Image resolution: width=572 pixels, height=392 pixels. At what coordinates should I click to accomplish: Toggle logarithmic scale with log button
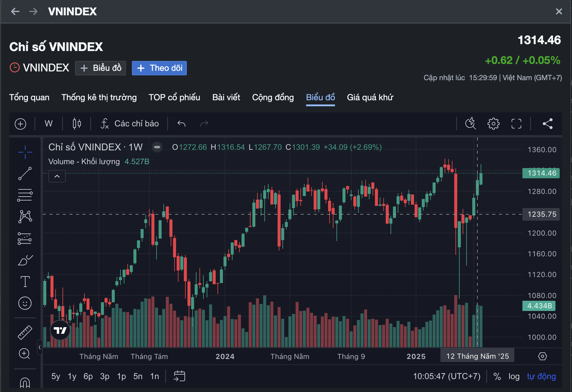point(514,376)
